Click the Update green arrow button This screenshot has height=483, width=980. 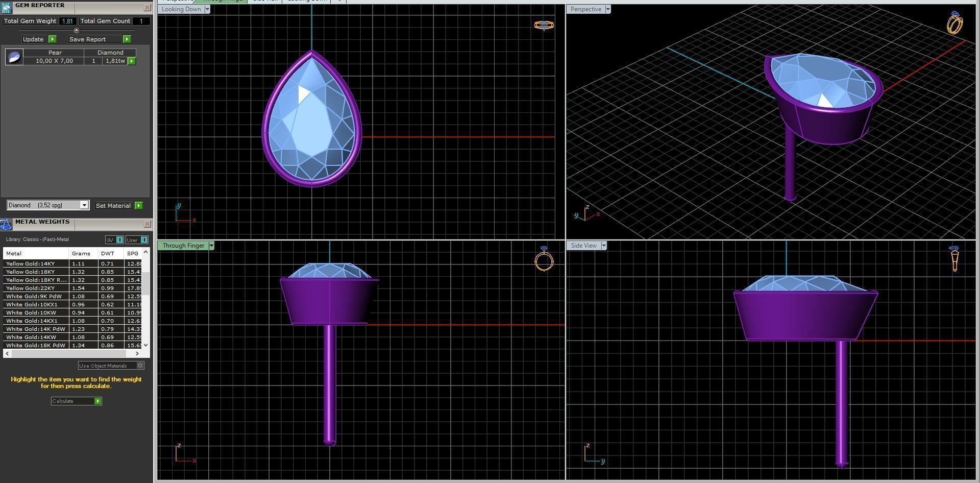52,39
